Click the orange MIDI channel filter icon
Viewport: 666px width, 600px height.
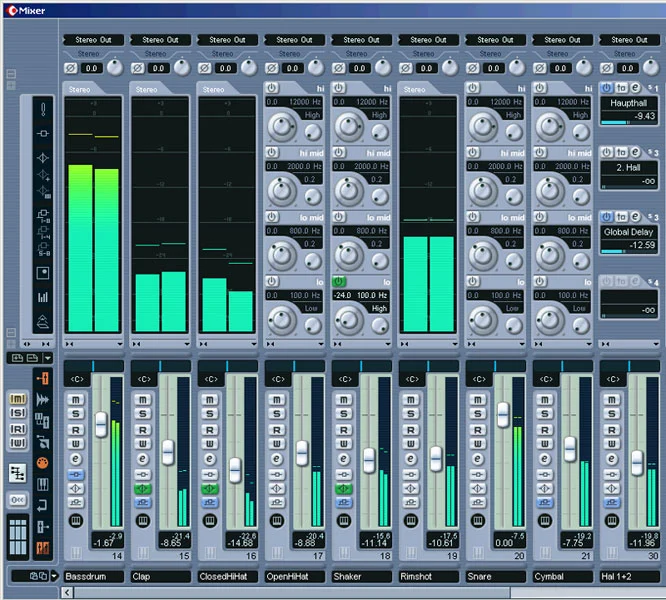coord(42,463)
